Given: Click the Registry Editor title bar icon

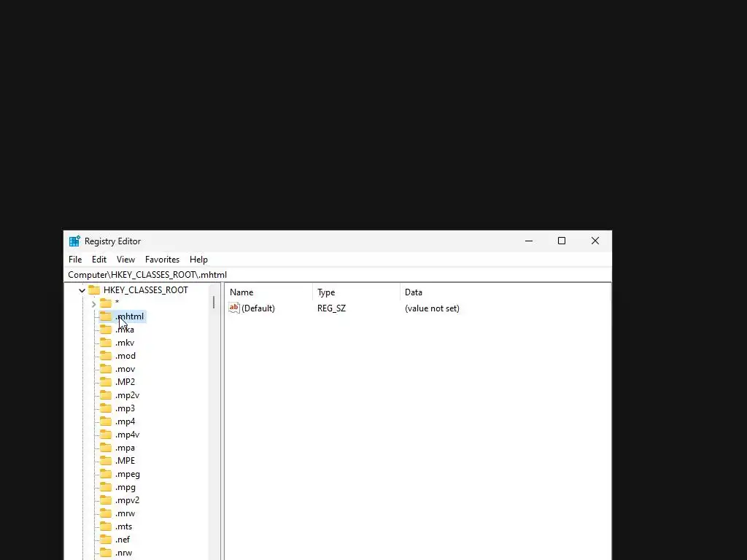Looking at the screenshot, I should (x=74, y=241).
